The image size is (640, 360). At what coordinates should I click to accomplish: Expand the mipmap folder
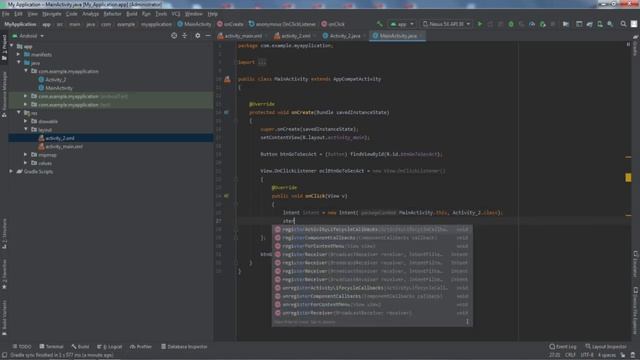(26, 155)
